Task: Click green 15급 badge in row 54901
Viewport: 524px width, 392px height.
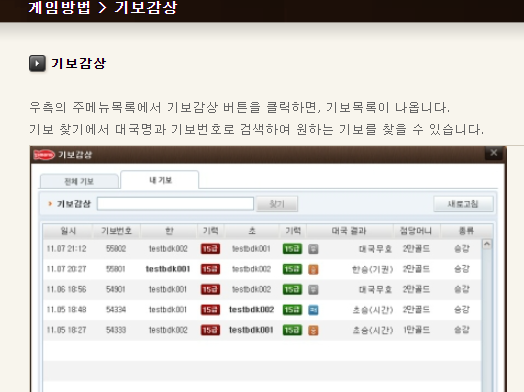Action: click(x=292, y=289)
